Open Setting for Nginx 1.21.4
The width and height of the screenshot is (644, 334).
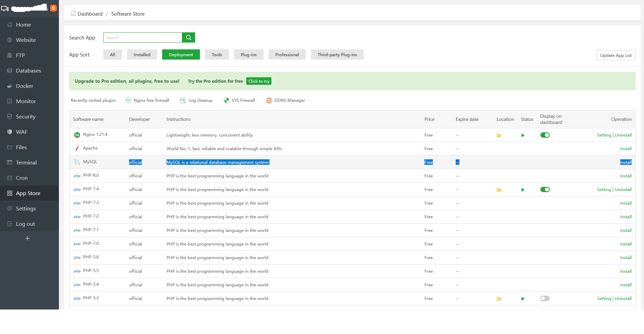tap(604, 135)
